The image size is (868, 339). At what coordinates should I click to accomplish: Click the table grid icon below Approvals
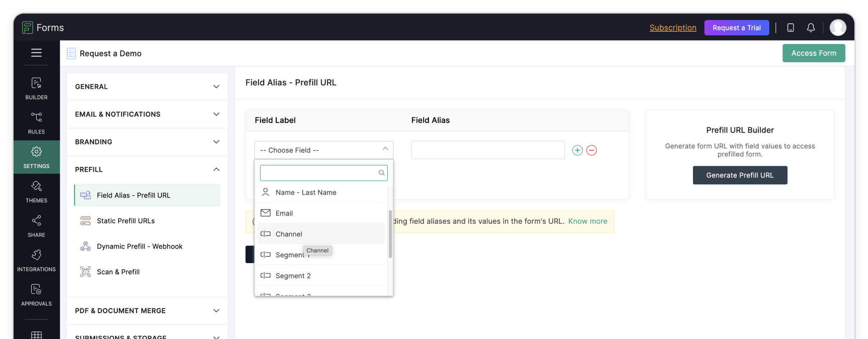click(x=36, y=335)
